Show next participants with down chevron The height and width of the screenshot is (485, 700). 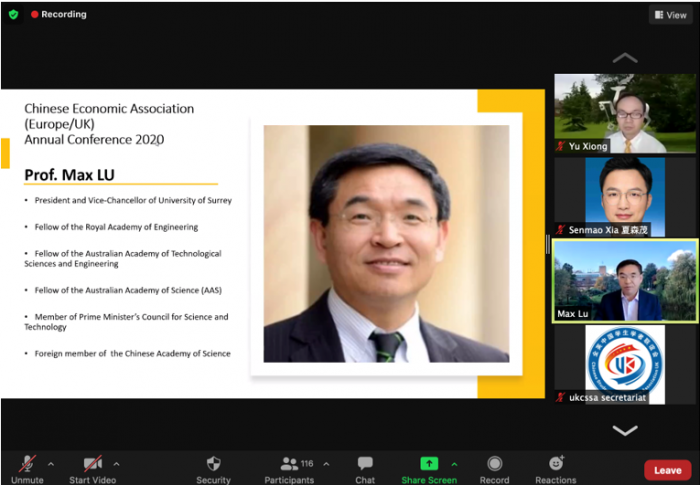625,430
